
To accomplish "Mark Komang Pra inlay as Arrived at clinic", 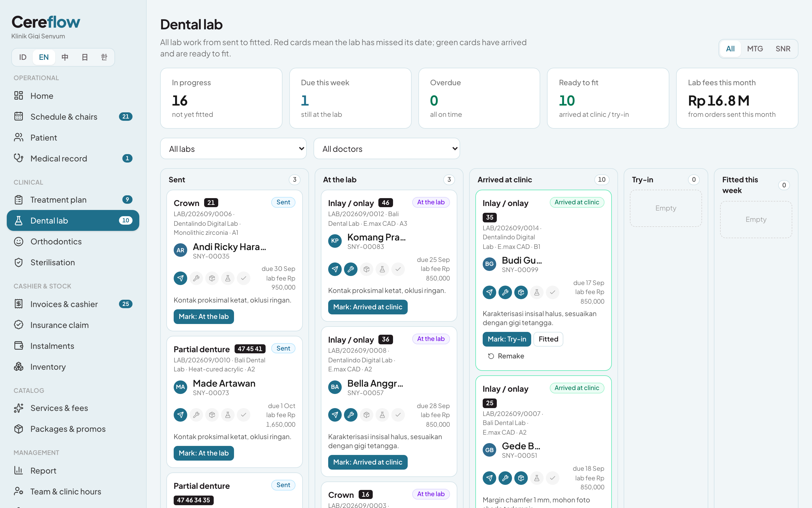I will (368, 307).
